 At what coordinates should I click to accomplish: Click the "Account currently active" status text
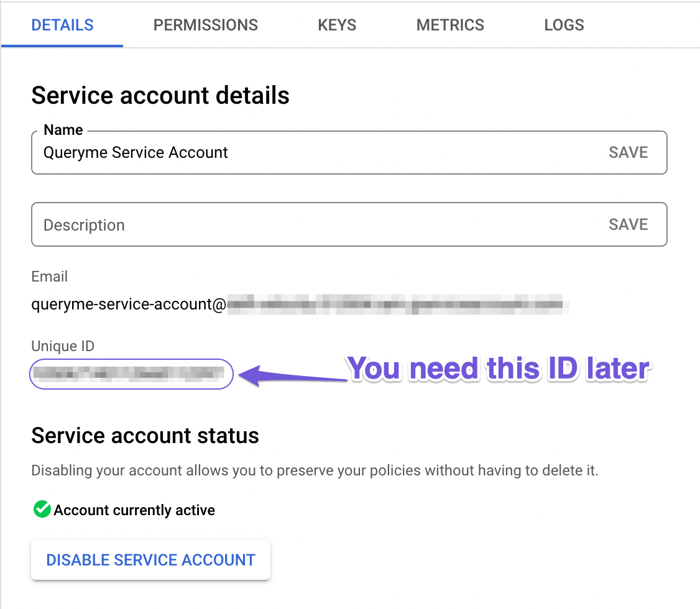point(134,511)
